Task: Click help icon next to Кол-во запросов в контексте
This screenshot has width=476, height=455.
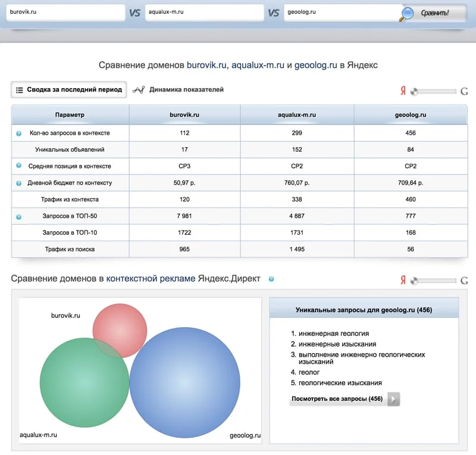Action: 19,133
